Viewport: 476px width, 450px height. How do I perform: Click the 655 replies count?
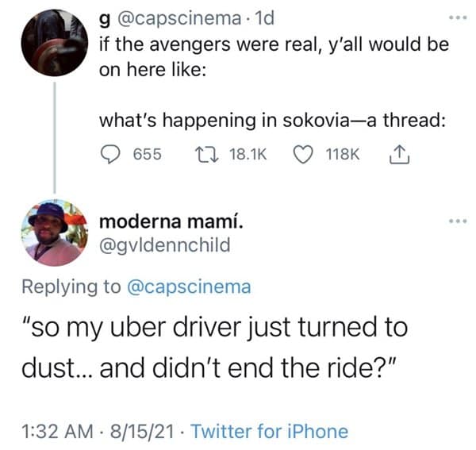tap(146, 156)
